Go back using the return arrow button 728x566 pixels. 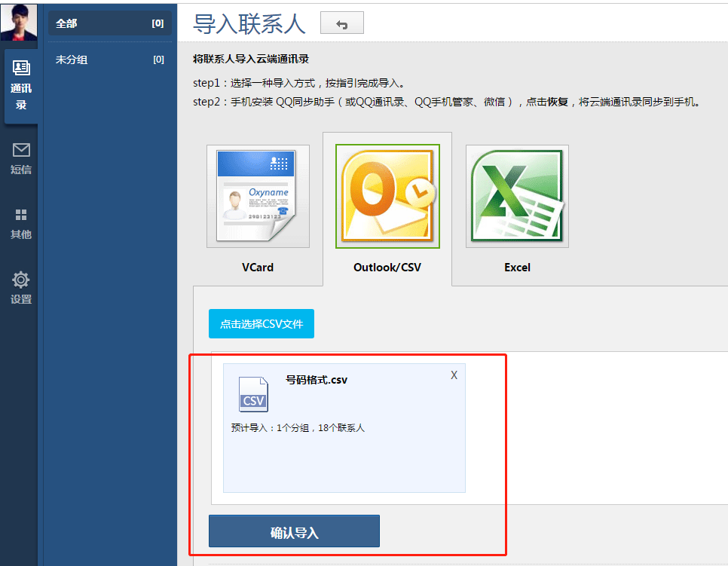341,23
